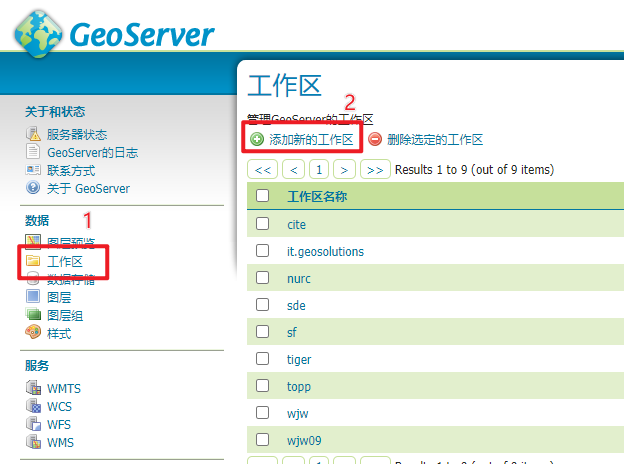
Task: Open the sde workspace link
Action: pyautogui.click(x=296, y=306)
